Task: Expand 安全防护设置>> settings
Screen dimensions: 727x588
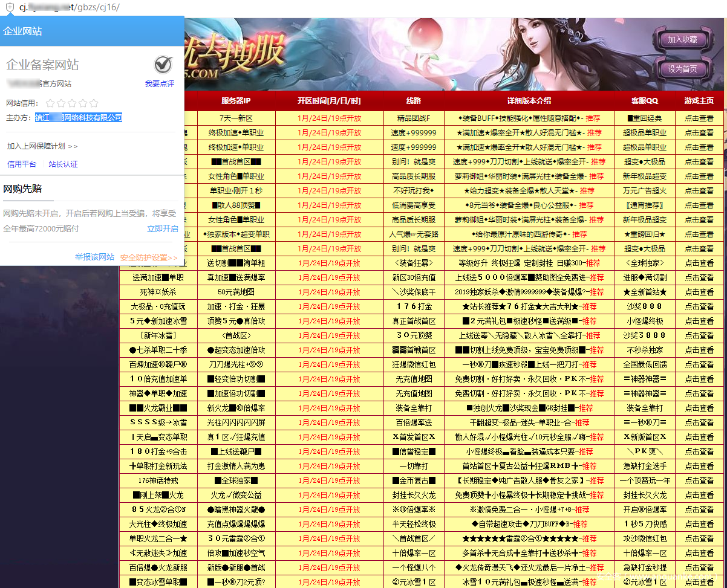Action: [x=149, y=257]
